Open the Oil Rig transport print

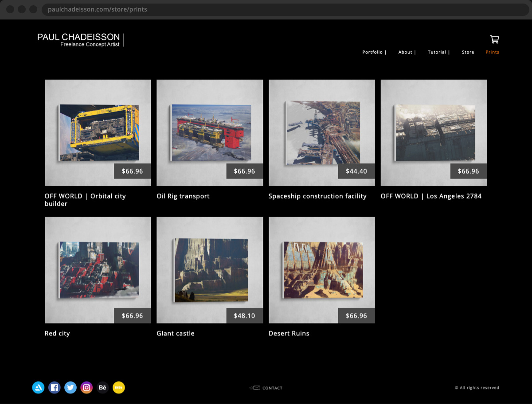pos(210,132)
